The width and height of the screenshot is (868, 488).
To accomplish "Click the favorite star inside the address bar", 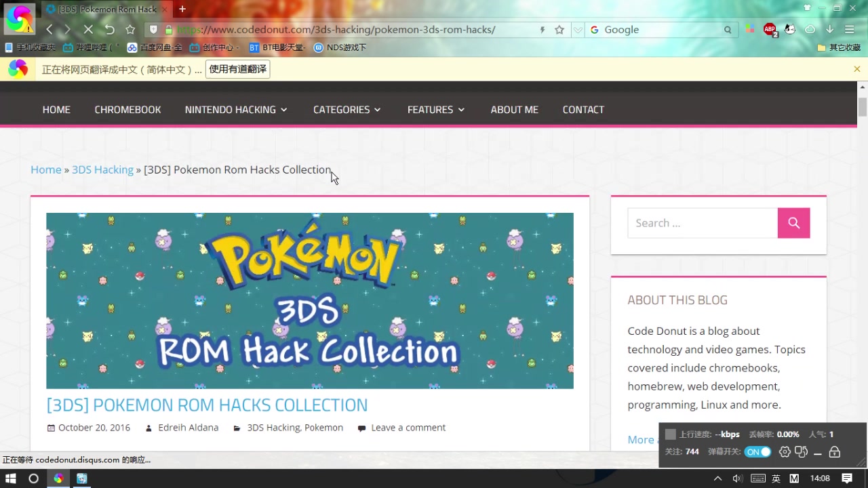I will [559, 30].
